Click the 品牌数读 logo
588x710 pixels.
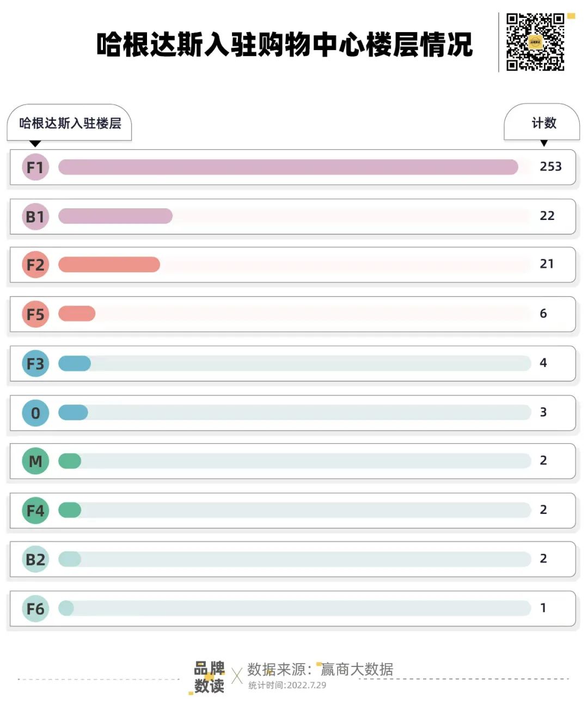209,677
